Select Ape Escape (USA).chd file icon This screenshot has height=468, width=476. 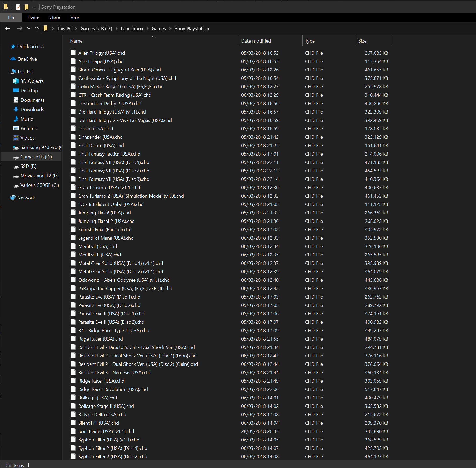tap(73, 61)
